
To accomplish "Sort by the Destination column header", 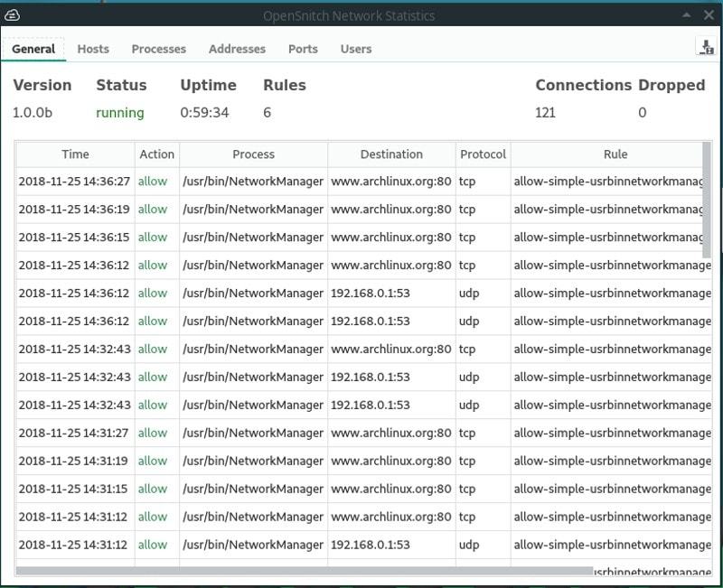I will (390, 154).
